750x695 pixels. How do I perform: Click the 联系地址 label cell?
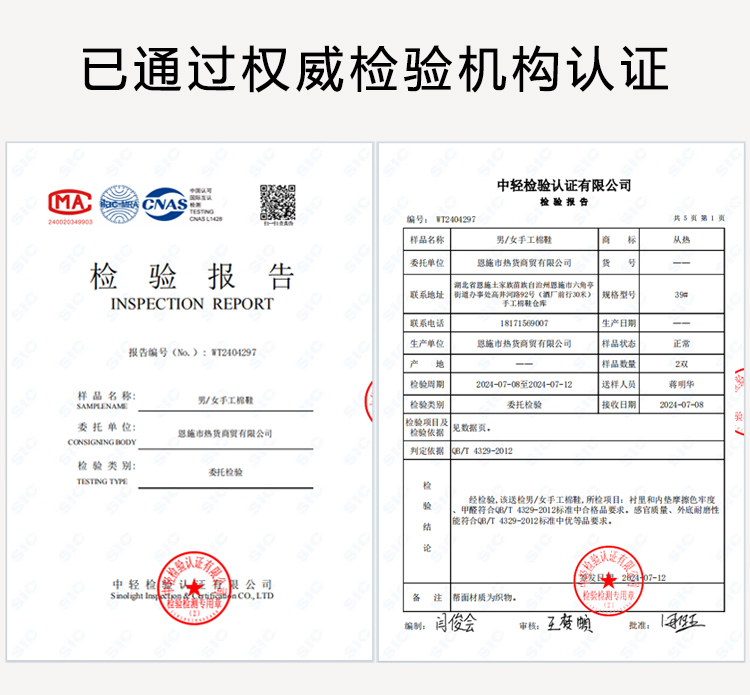tap(427, 295)
